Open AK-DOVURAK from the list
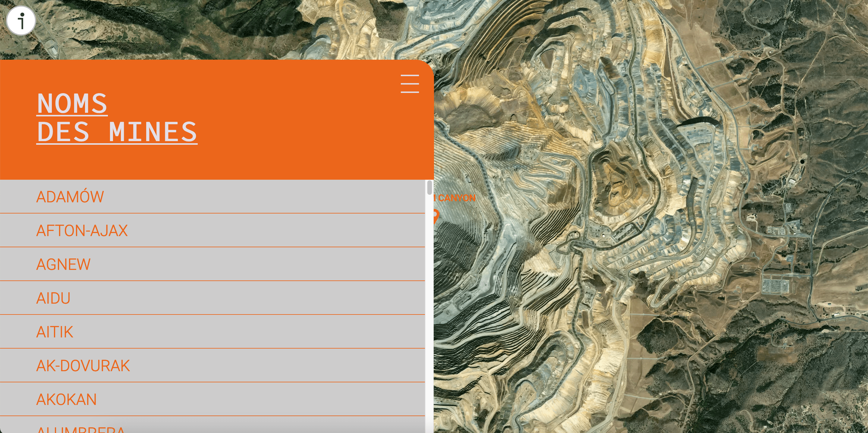Screen dimensions: 868x433 (83, 365)
